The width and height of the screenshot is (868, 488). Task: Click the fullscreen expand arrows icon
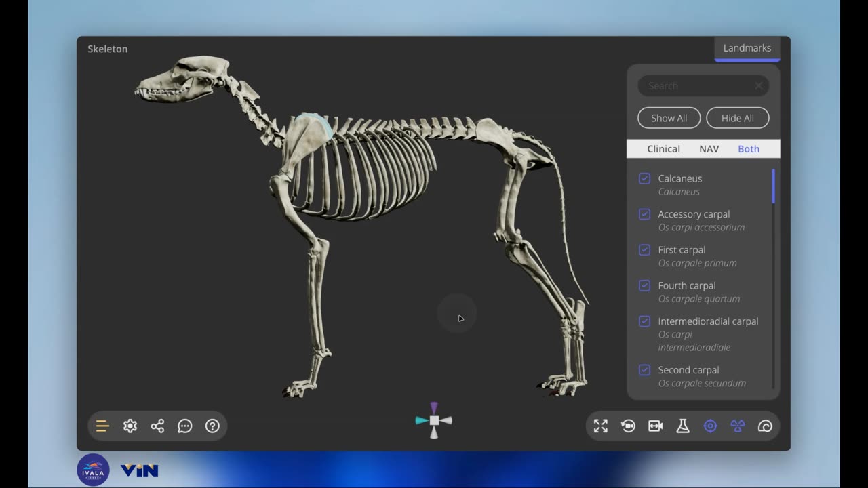[601, 426]
